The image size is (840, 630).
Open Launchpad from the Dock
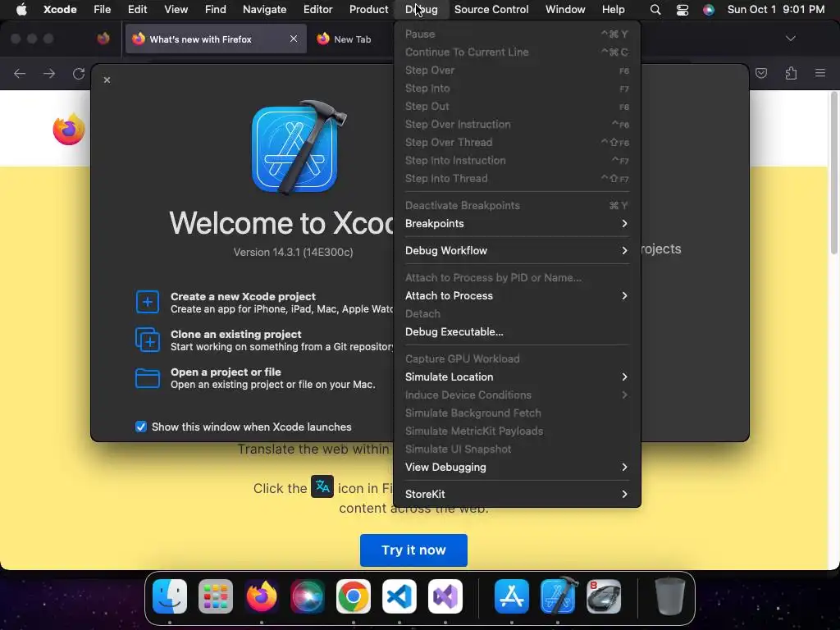pyautogui.click(x=216, y=596)
